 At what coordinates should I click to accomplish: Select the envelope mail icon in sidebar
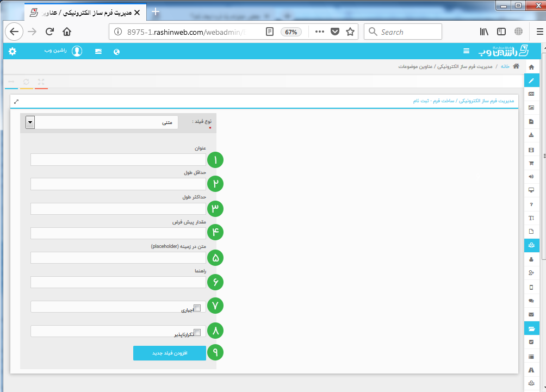531,314
